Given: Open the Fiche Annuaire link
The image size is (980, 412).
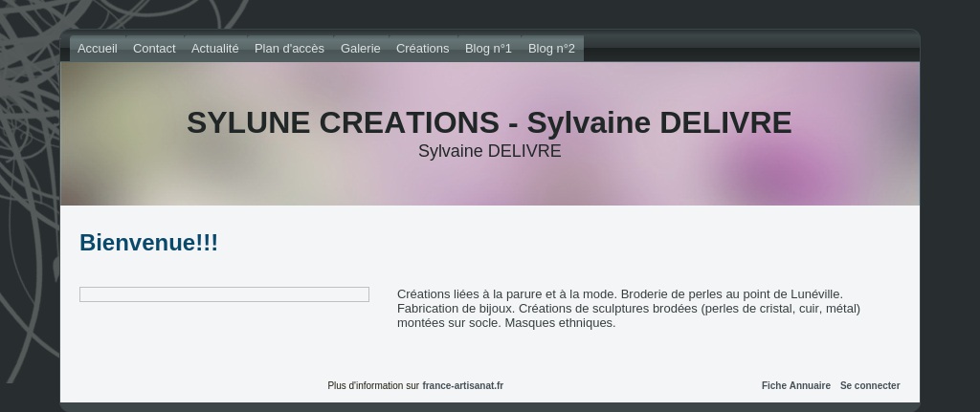Looking at the screenshot, I should 796,386.
